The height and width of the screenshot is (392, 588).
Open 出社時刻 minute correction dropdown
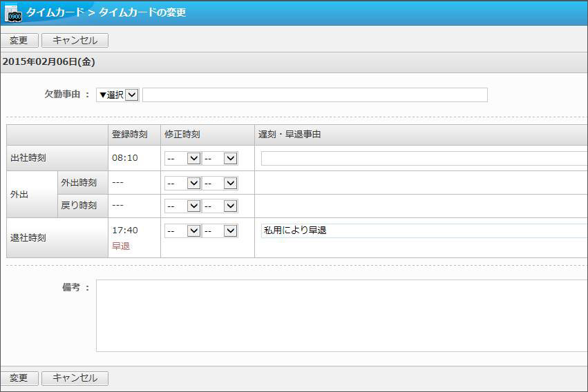220,159
